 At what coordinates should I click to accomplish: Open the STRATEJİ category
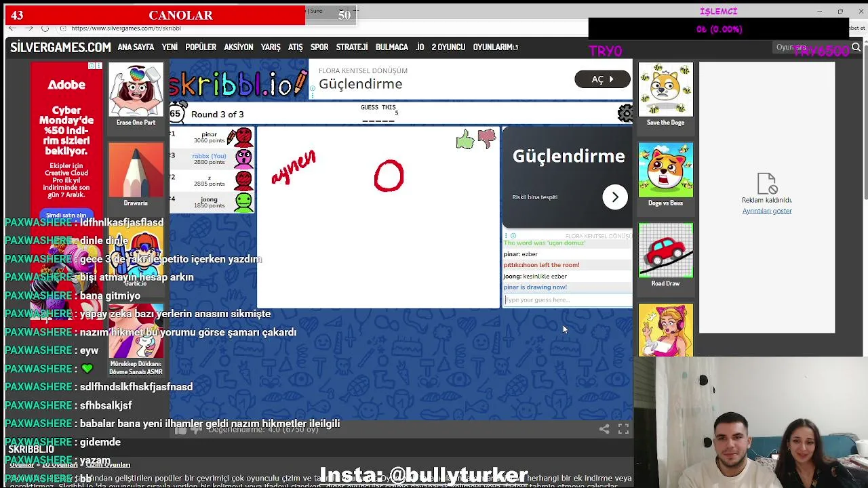click(x=352, y=47)
